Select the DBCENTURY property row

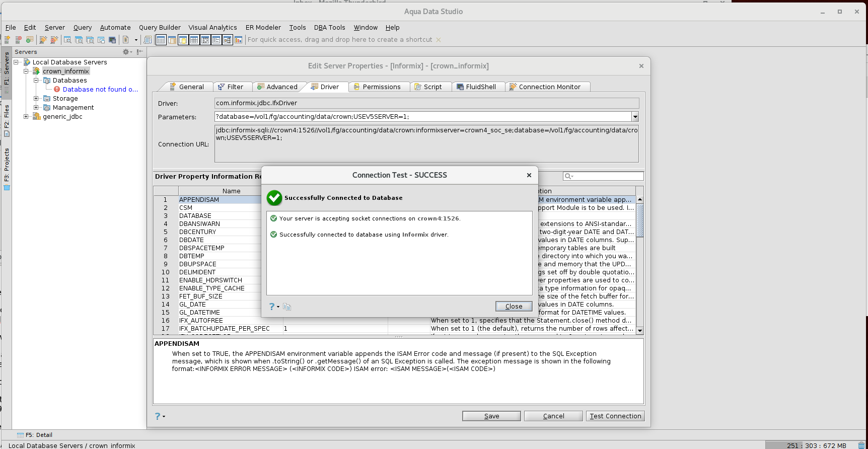pyautogui.click(x=395, y=232)
